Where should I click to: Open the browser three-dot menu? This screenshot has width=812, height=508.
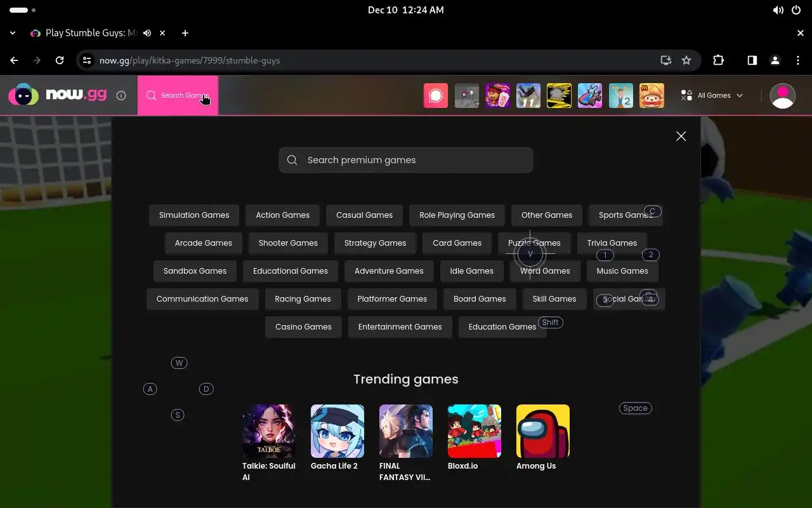(798, 60)
